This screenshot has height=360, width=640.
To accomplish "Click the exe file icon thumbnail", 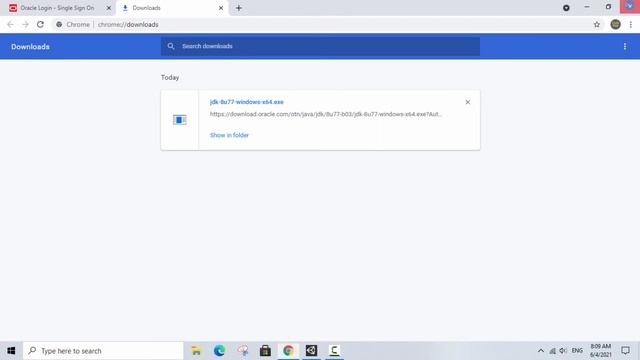I will [180, 120].
